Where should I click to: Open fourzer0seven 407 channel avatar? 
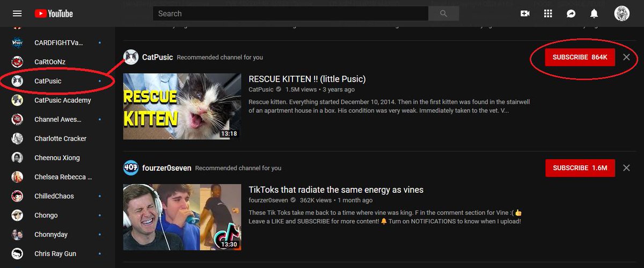(x=131, y=168)
